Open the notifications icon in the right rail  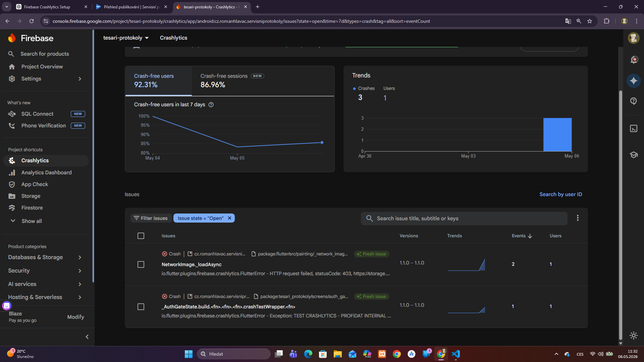pos(634,60)
